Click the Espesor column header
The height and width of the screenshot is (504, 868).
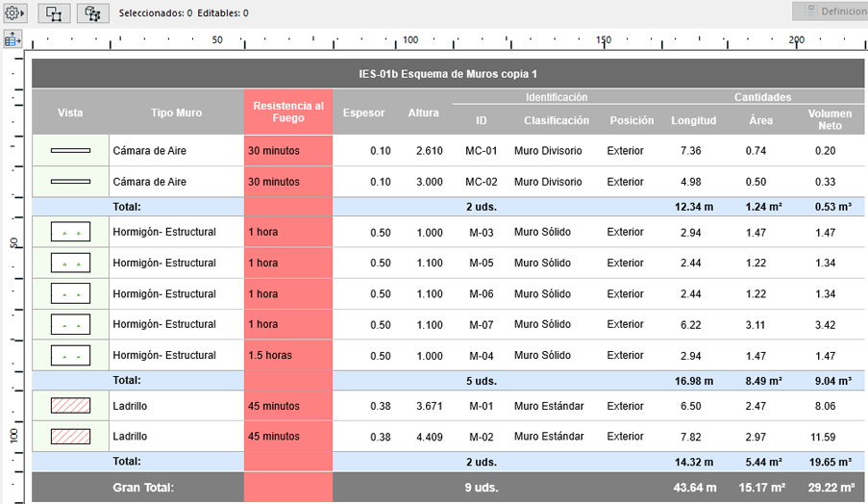363,113
